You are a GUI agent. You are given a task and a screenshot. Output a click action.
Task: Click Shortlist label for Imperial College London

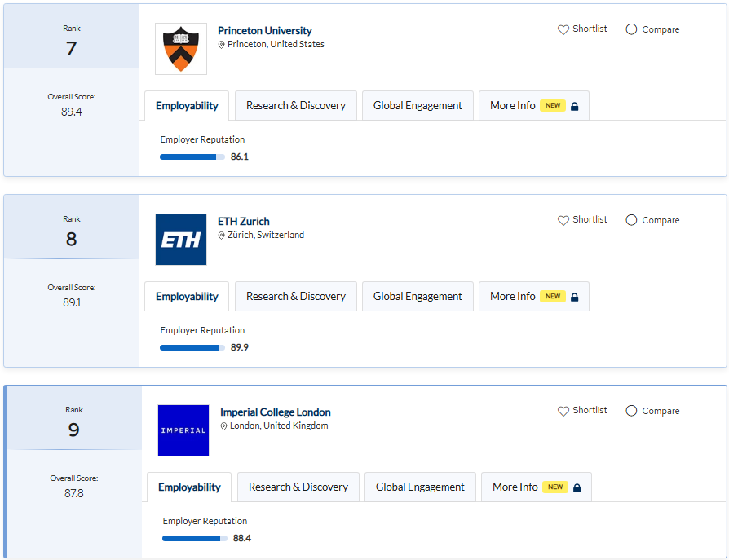[x=590, y=410]
